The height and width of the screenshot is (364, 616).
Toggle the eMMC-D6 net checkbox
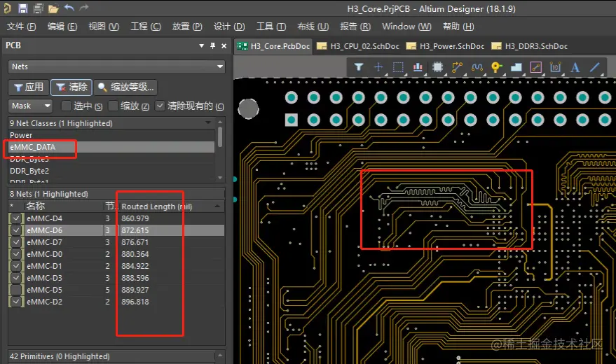coord(16,230)
